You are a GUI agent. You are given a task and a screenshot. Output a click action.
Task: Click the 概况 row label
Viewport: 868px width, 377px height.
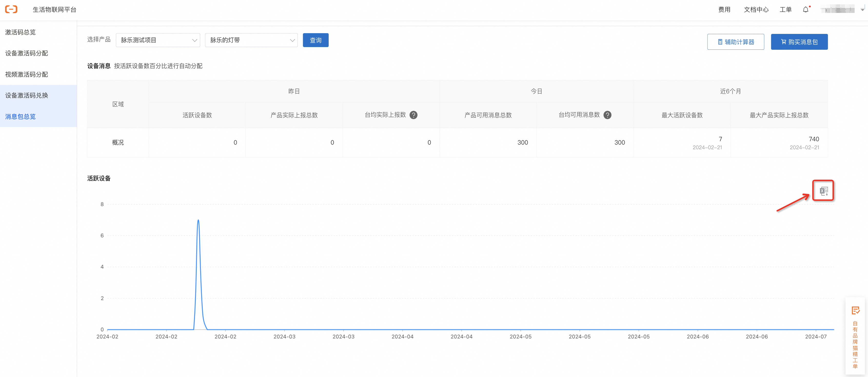(x=118, y=142)
